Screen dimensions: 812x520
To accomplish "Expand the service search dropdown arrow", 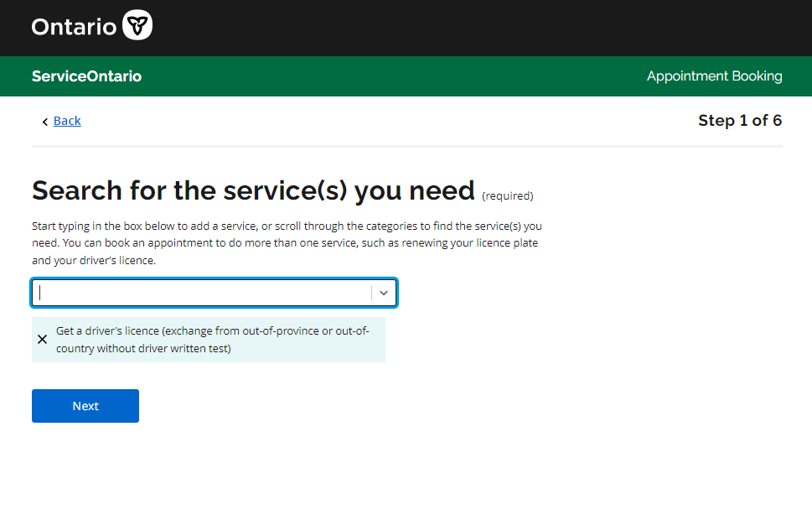I will click(x=384, y=293).
